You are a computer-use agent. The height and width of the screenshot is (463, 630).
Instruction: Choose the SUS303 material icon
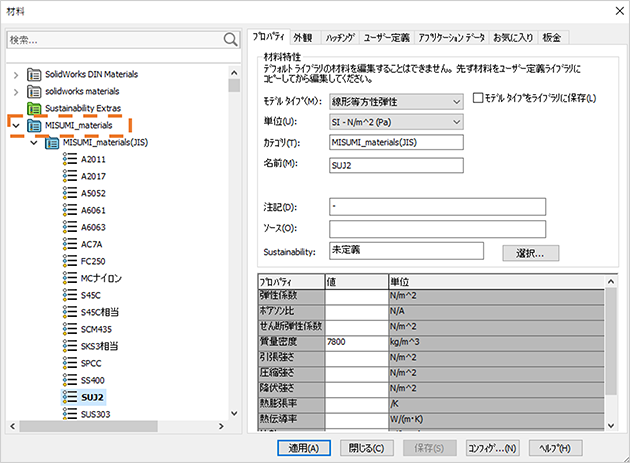[69, 413]
